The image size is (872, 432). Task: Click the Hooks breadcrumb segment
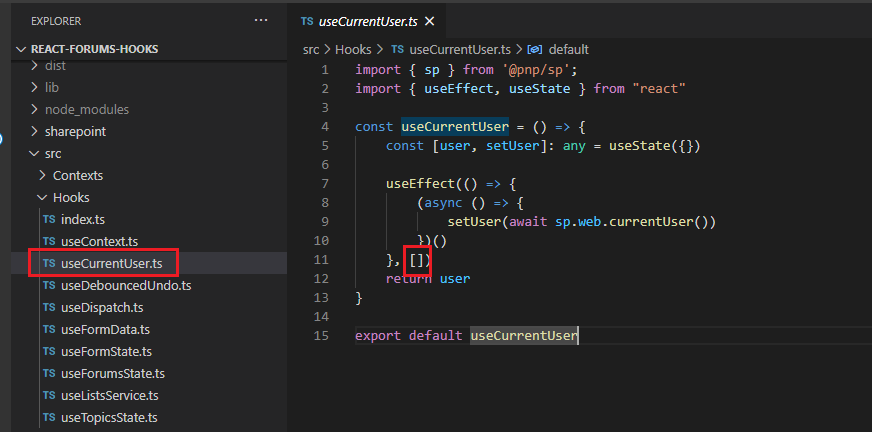pos(354,49)
